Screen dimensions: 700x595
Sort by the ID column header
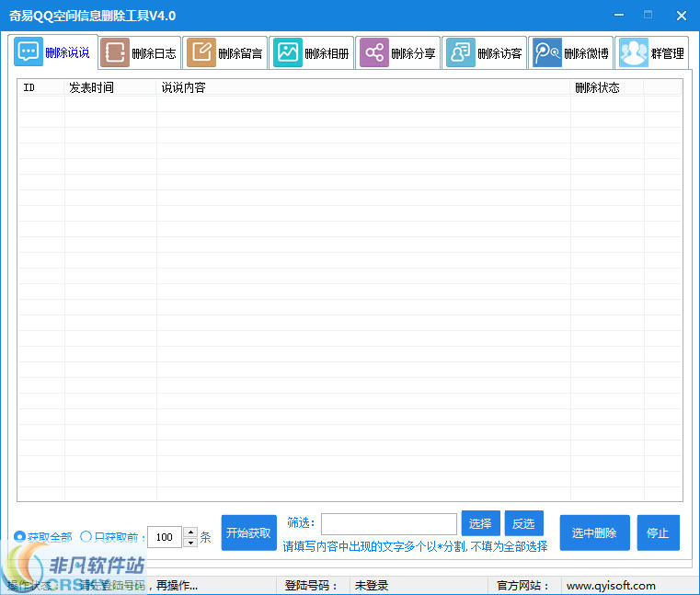41,87
